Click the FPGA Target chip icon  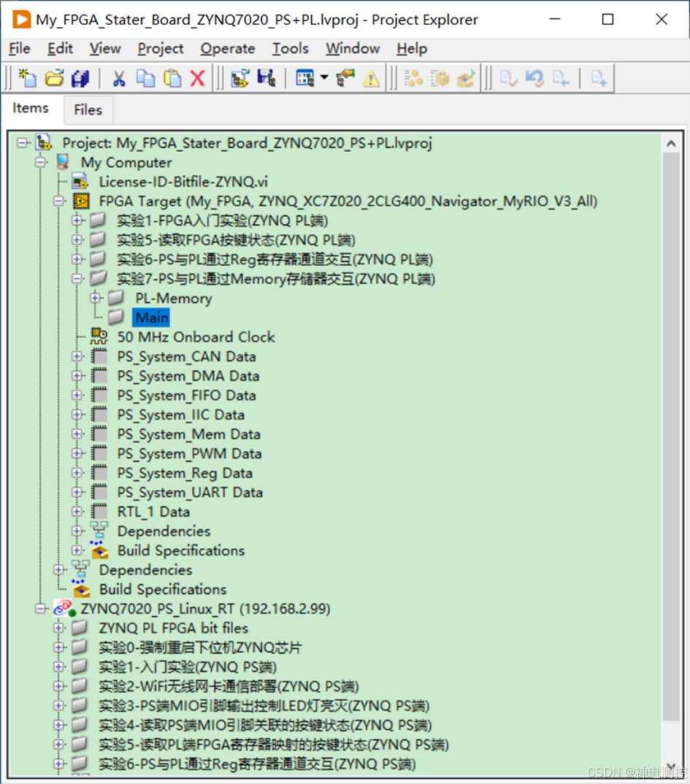click(82, 201)
